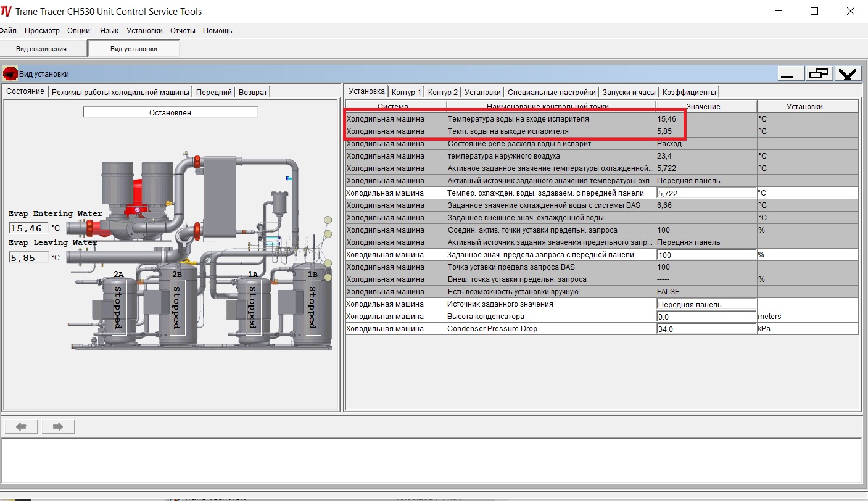Select row Температура воды на входе испарителя

601,119
